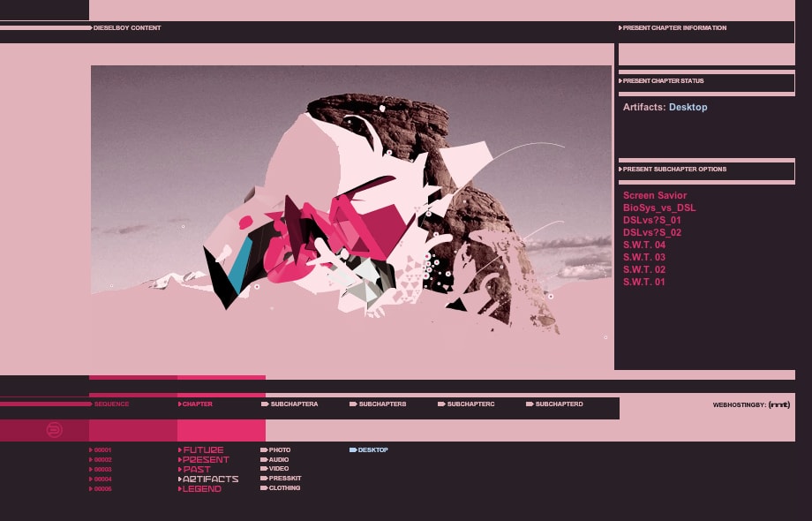Open the VIDEO subchapter
This screenshot has height=521, width=812.
(274, 469)
